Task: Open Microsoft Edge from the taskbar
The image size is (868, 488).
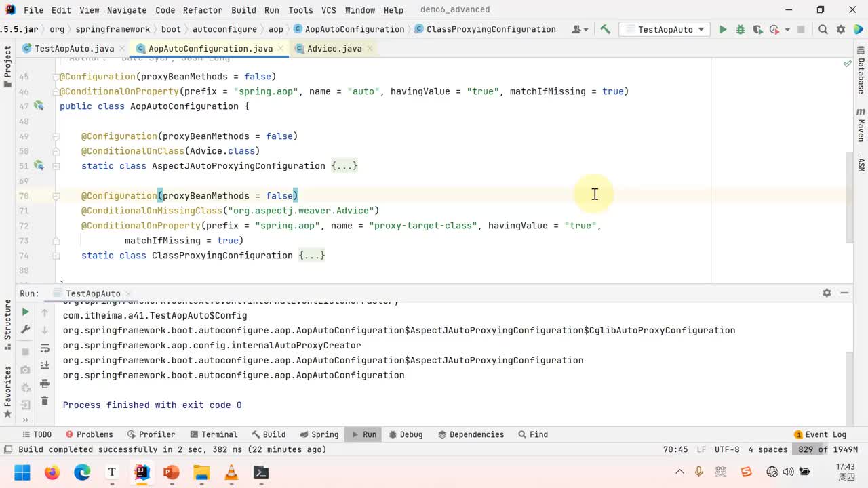Action: [x=82, y=472]
